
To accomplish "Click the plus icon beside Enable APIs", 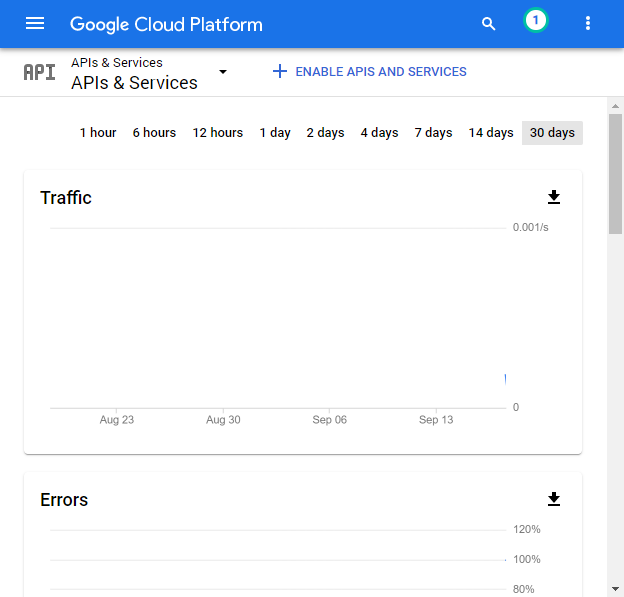I will coord(280,71).
